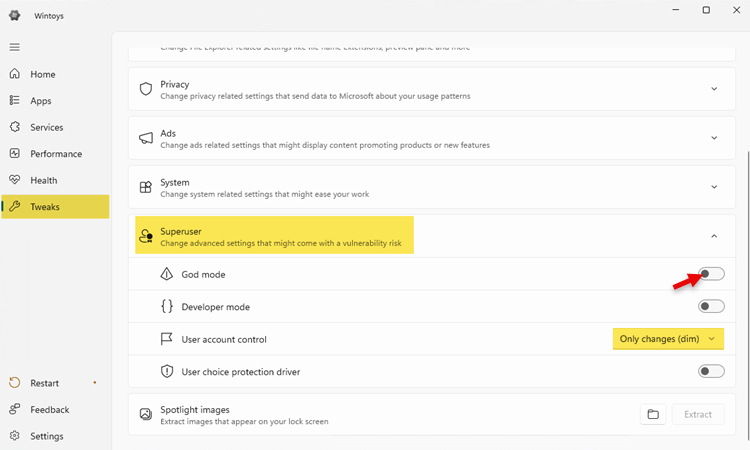This screenshot has width=750, height=450.
Task: Open User account control level dropdown
Action: click(668, 339)
